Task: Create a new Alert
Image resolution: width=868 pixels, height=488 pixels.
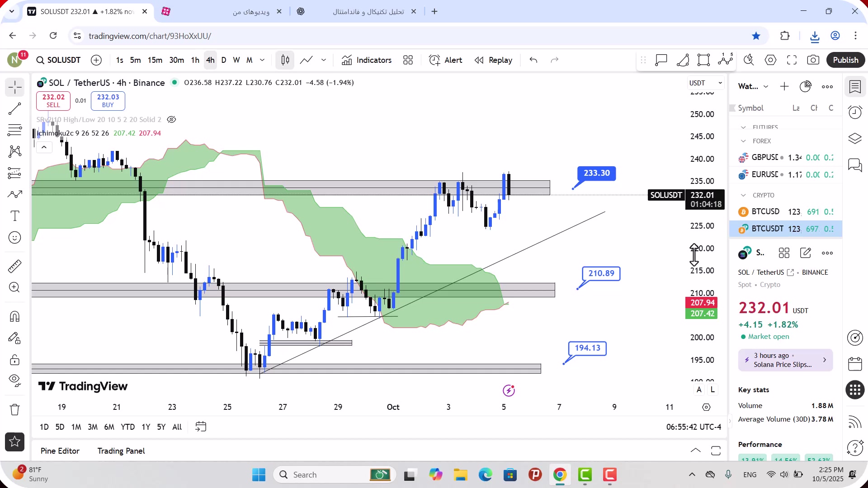Action: click(446, 60)
